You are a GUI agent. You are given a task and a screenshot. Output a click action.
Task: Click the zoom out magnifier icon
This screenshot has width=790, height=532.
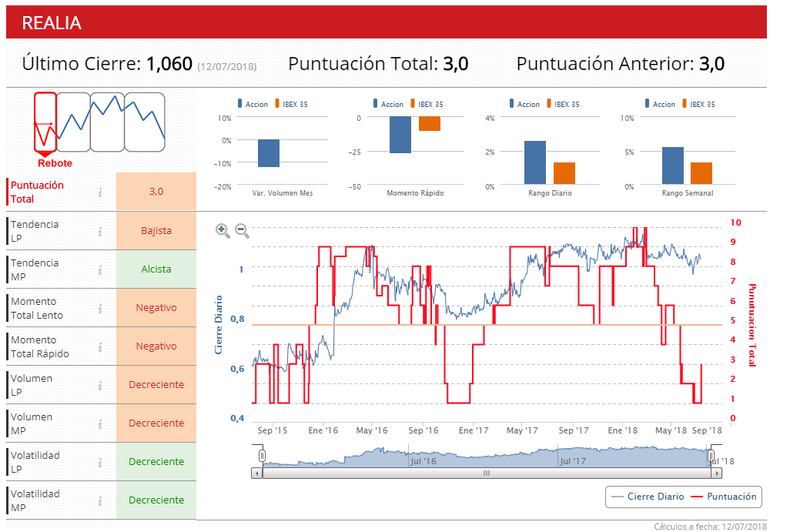[x=243, y=231]
